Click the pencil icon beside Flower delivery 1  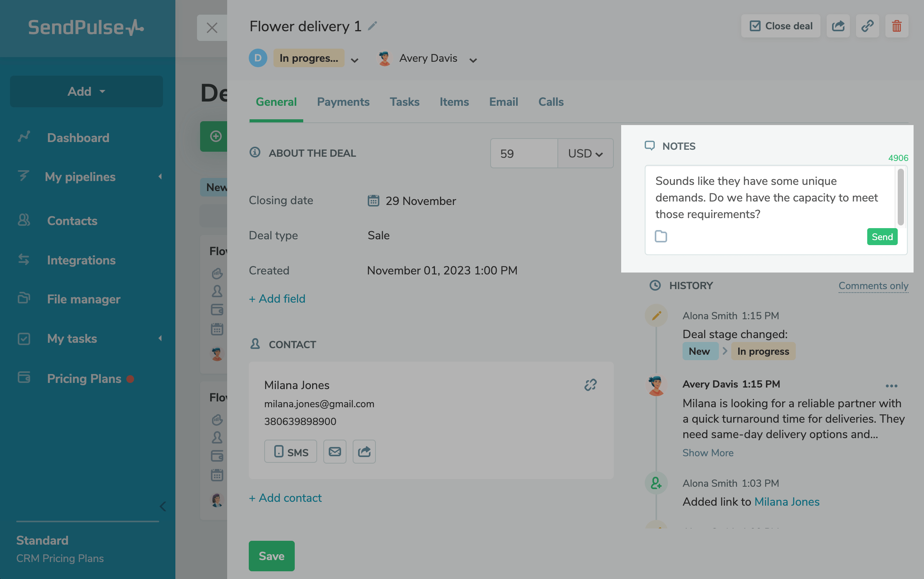(x=372, y=26)
